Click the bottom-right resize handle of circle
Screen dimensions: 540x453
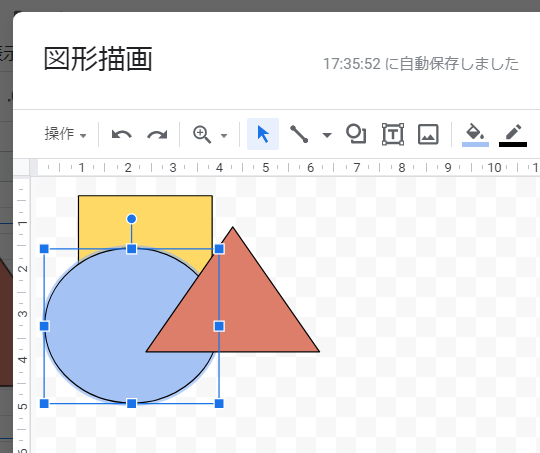click(x=219, y=403)
